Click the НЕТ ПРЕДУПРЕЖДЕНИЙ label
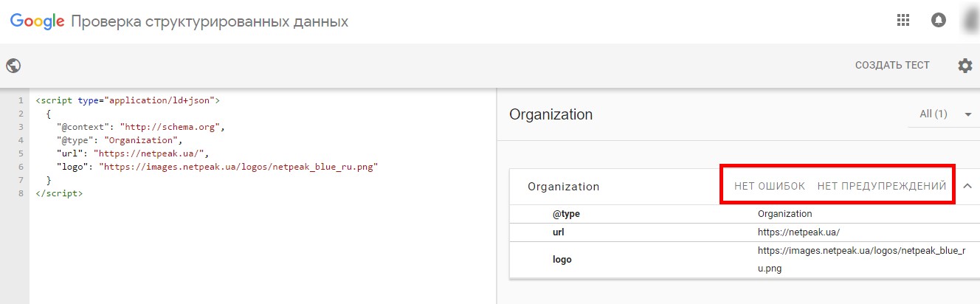The width and height of the screenshot is (980, 304). click(x=882, y=187)
